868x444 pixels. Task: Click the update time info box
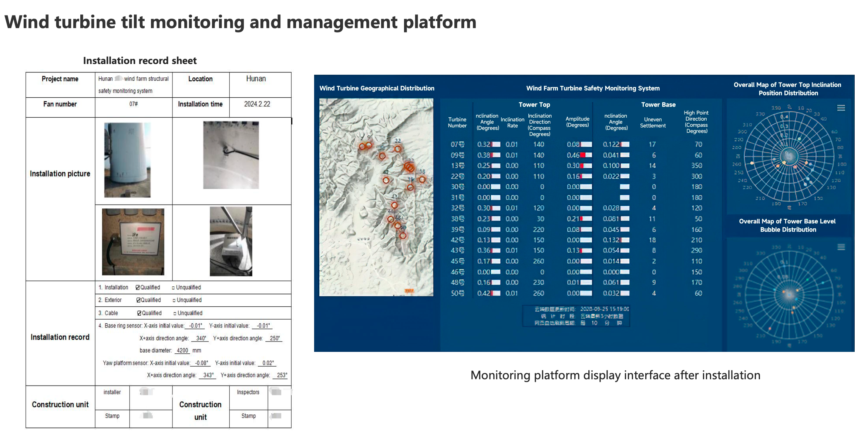[576, 316]
